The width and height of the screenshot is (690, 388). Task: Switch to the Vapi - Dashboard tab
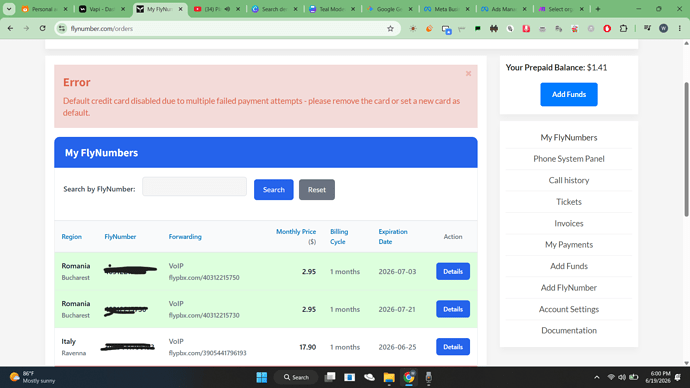pos(102,9)
